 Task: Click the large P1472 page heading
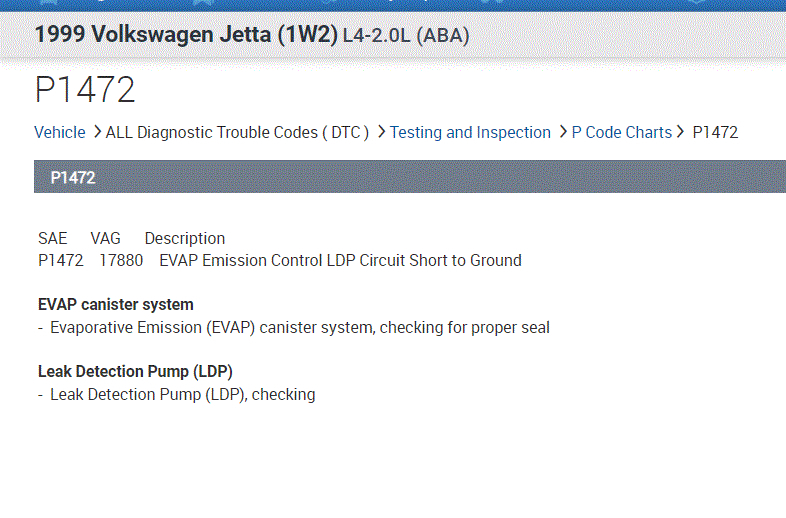pos(85,90)
